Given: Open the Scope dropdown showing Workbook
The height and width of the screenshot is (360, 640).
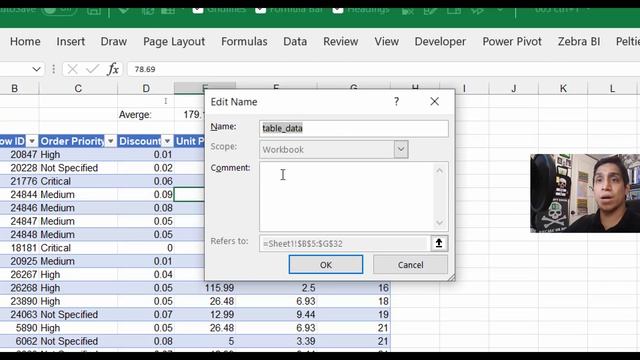Looking at the screenshot, I should click(x=401, y=149).
